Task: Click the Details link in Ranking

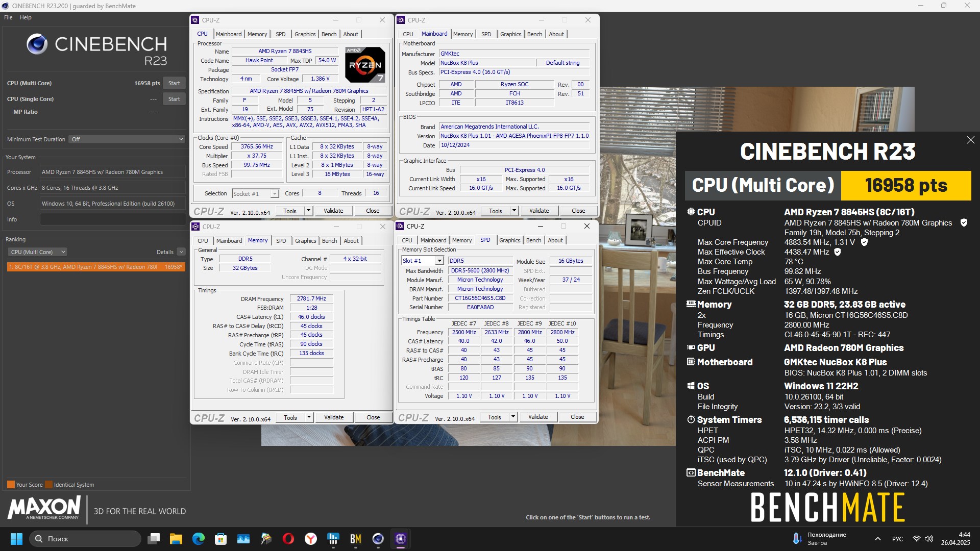Action: (x=165, y=252)
